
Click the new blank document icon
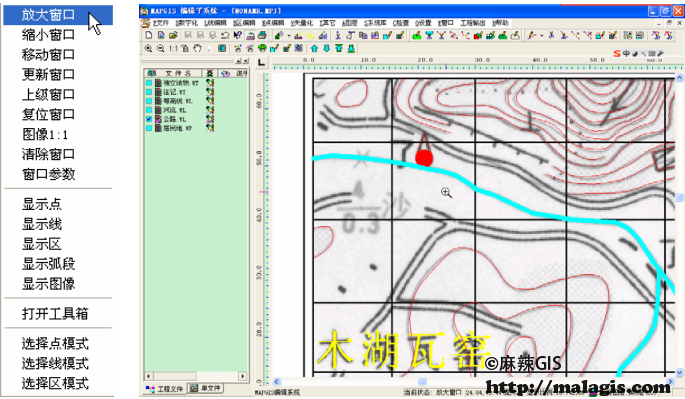click(149, 35)
